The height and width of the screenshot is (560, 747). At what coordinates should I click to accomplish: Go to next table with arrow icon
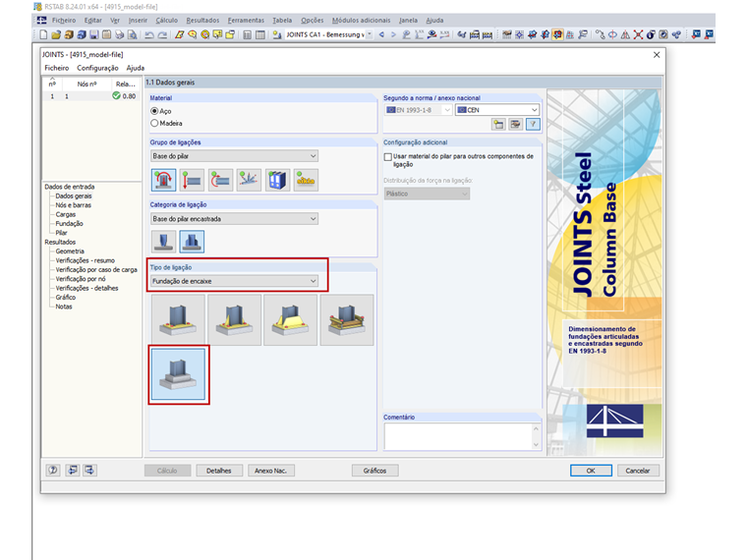click(x=89, y=470)
